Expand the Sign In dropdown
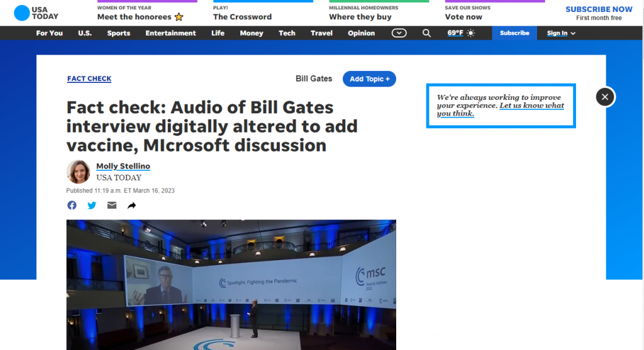The height and width of the screenshot is (350, 644). pos(561,33)
